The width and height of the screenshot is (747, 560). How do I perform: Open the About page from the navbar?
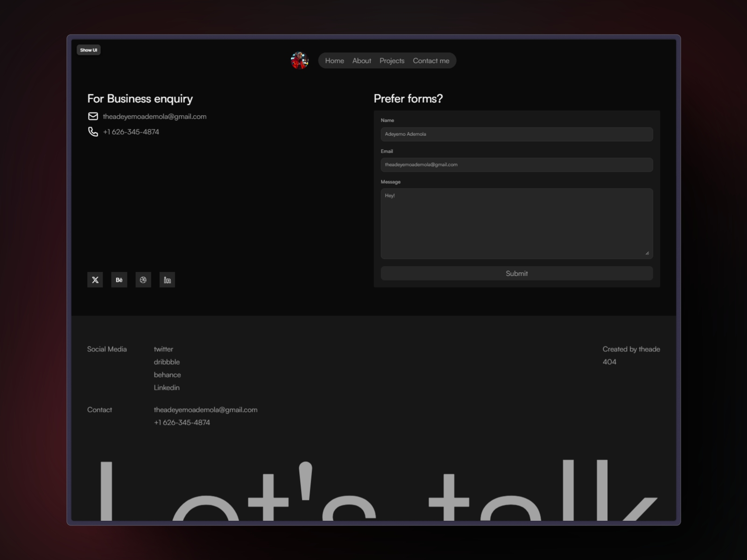tap(361, 61)
